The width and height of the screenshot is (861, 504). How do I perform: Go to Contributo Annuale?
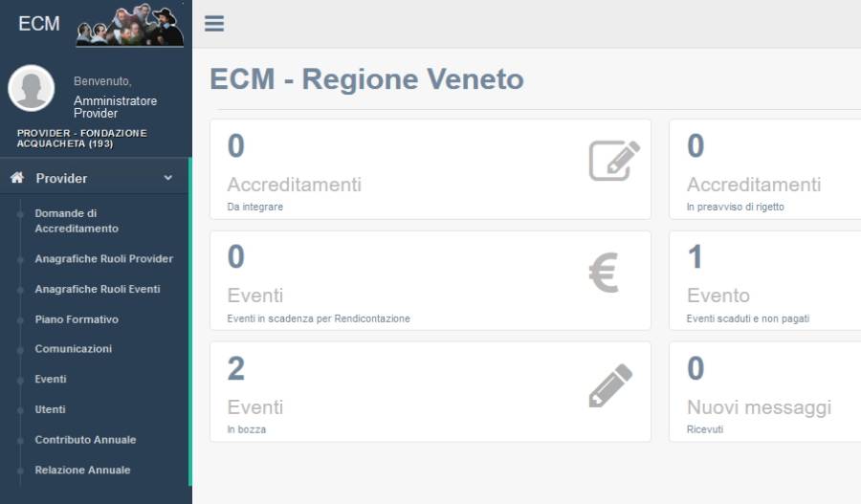click(x=85, y=440)
